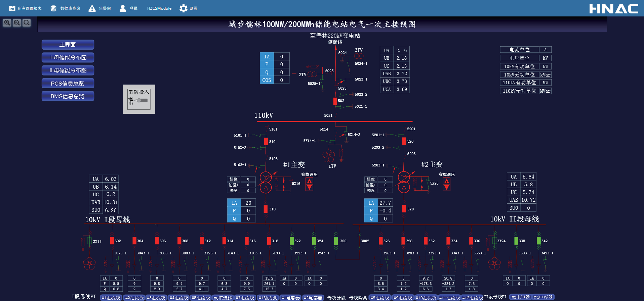Open 所有画面报表 menu
The width and height of the screenshot is (644, 301).
tap(25, 8)
